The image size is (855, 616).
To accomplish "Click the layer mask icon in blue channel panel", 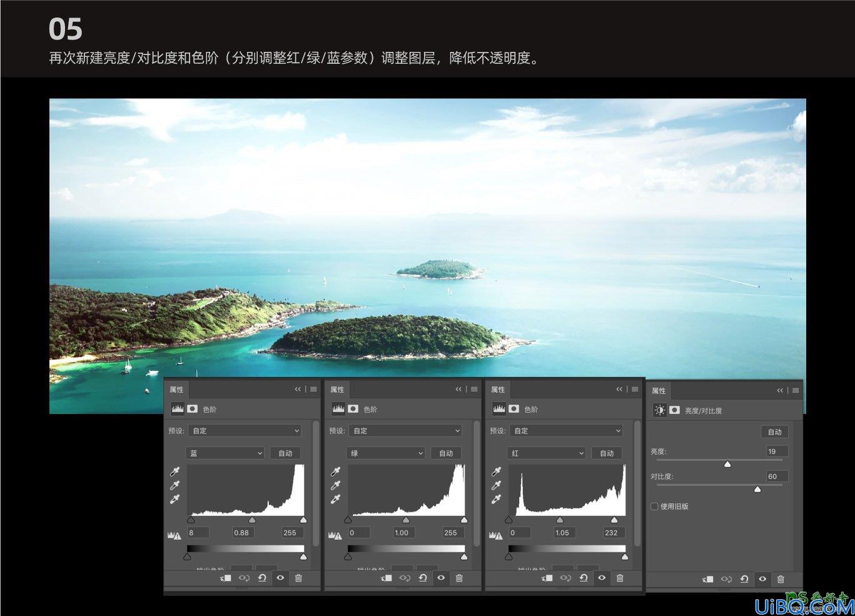I will (x=193, y=408).
